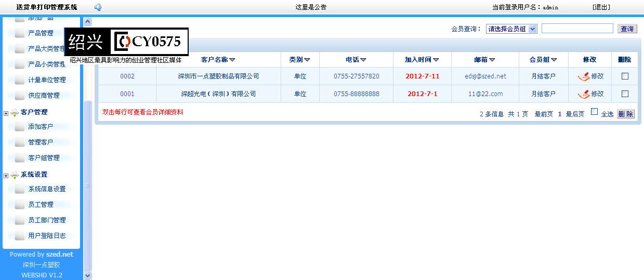Go to 最前页 first page link
This screenshot has height=280, width=644.
[544, 114]
